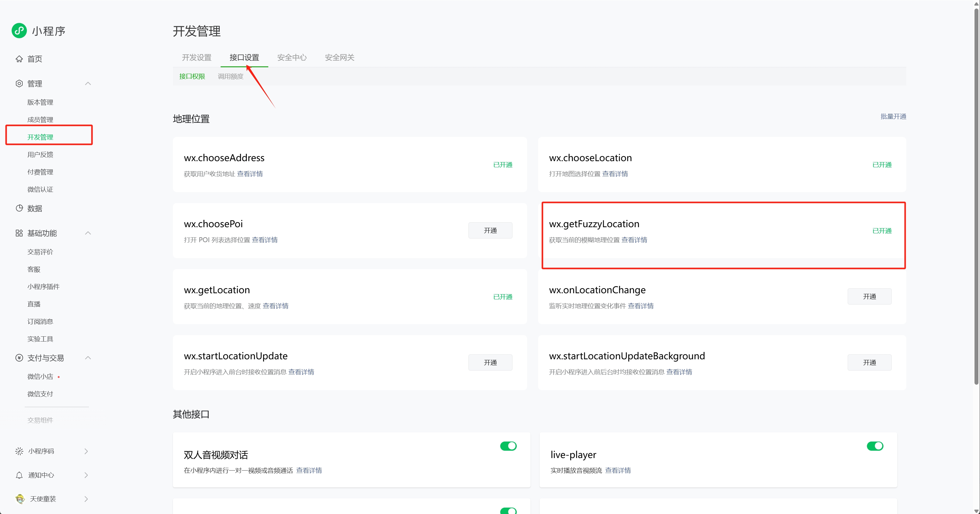The image size is (980, 514).
Task: Click 已开通 status of wx.getLocation
Action: (x=503, y=297)
